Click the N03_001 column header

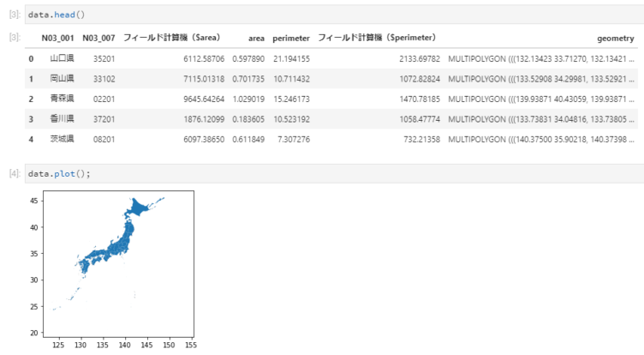point(57,39)
